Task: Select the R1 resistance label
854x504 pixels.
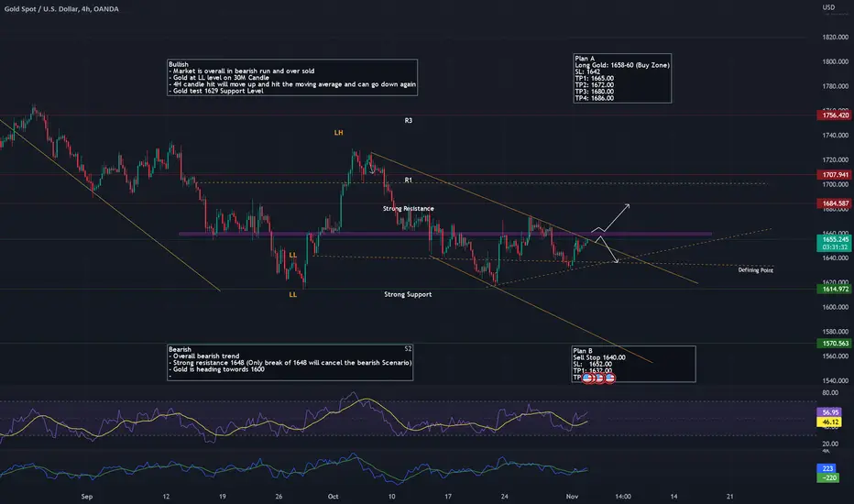Action: tap(409, 180)
